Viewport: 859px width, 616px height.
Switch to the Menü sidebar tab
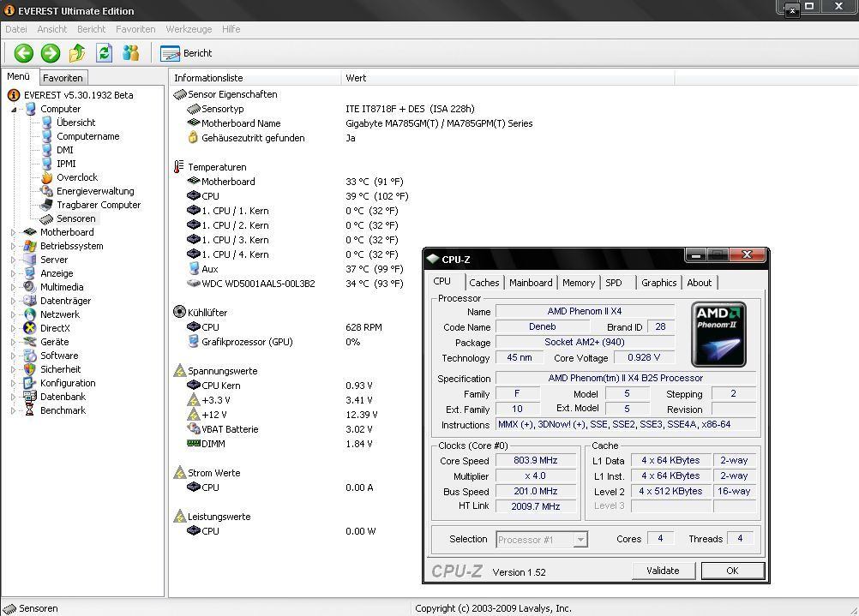tap(18, 76)
